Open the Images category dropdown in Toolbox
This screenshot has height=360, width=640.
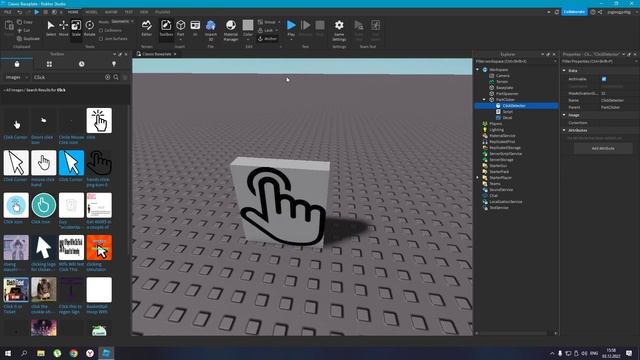pyautogui.click(x=16, y=77)
